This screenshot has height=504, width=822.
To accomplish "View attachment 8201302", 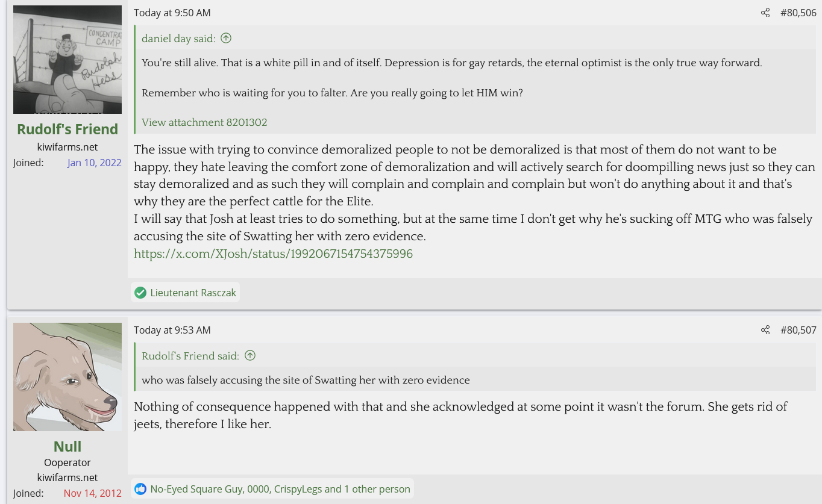I will 204,122.
